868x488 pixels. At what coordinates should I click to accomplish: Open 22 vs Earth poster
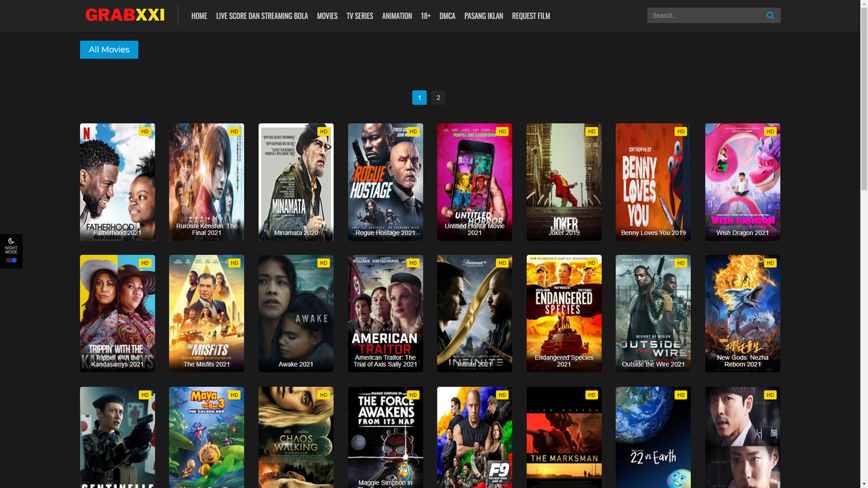pyautogui.click(x=653, y=437)
